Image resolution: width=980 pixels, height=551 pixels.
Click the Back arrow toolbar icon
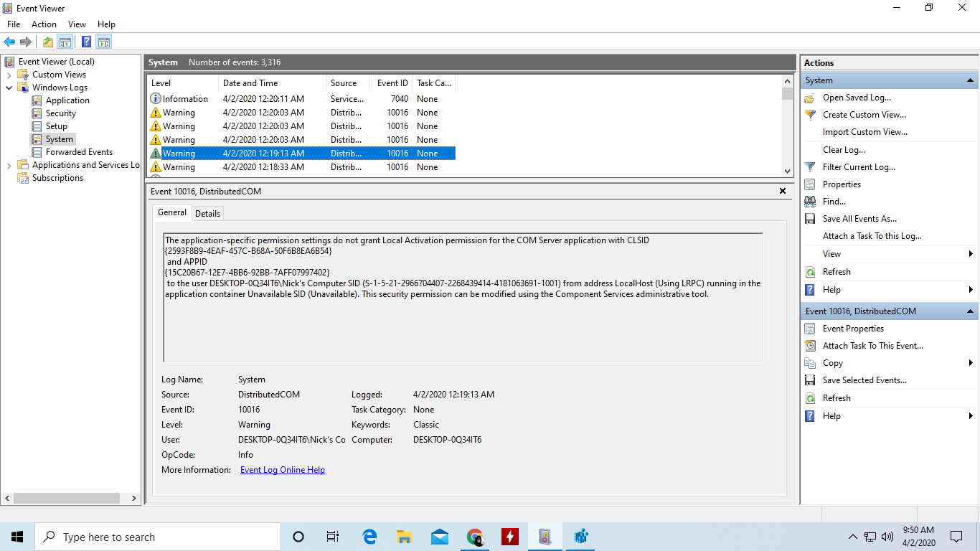click(9, 42)
